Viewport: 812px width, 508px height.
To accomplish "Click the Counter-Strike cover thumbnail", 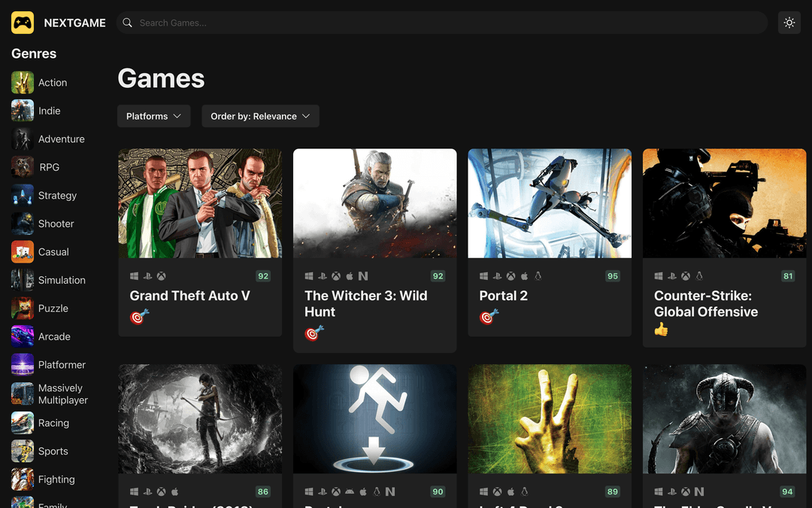I will [724, 203].
